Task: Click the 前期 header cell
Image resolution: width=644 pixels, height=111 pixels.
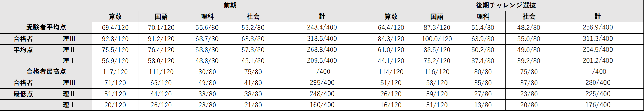Action: click(230, 5)
